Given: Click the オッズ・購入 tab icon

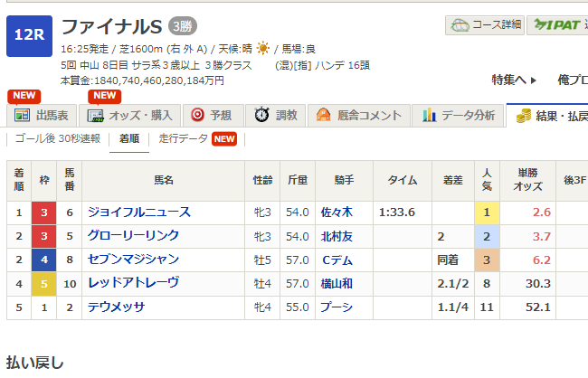Looking at the screenshot, I should (95, 116).
